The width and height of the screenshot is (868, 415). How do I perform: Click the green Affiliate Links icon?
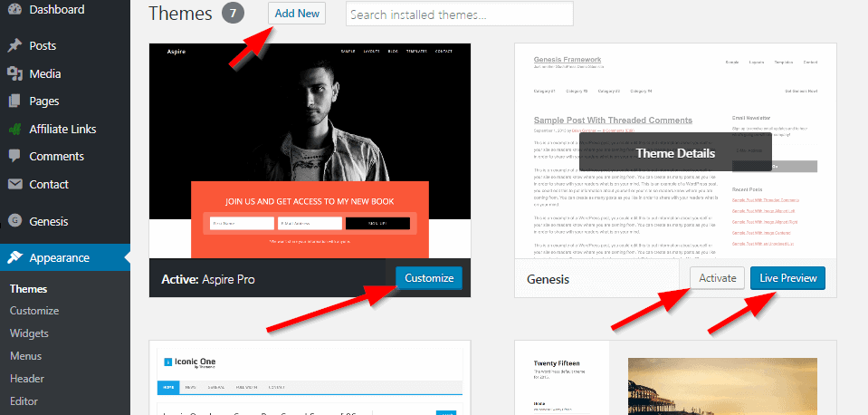pyautogui.click(x=15, y=129)
